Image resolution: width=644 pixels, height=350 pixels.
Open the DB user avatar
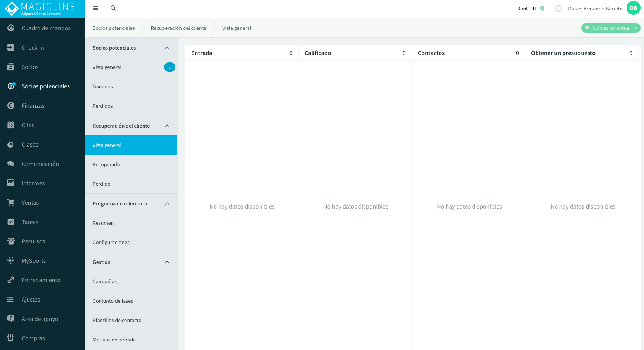[x=633, y=8]
